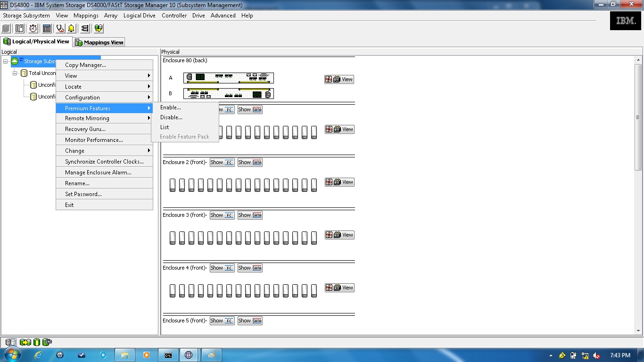Expand the Configuration submenu in context menu
This screenshot has width=644, height=362.
pyautogui.click(x=104, y=97)
